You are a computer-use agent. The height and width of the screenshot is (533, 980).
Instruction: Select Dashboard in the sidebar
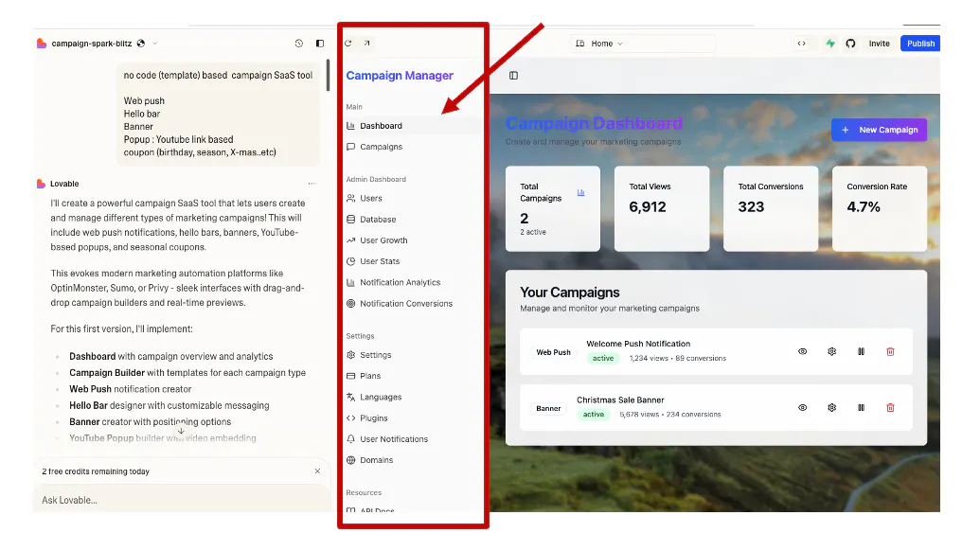point(413,126)
